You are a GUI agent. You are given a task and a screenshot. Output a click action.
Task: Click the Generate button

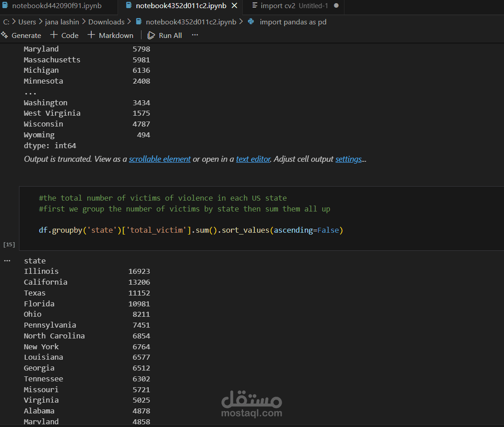(x=21, y=35)
